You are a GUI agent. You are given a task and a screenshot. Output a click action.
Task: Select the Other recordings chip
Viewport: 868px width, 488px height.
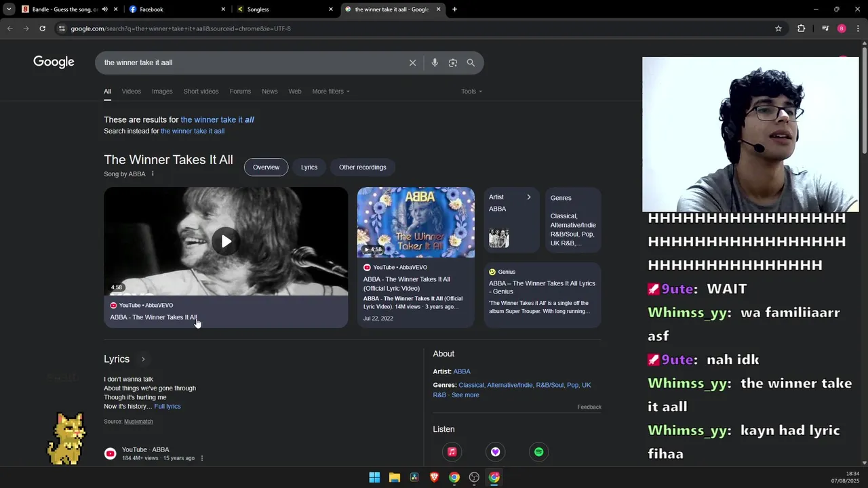point(363,167)
